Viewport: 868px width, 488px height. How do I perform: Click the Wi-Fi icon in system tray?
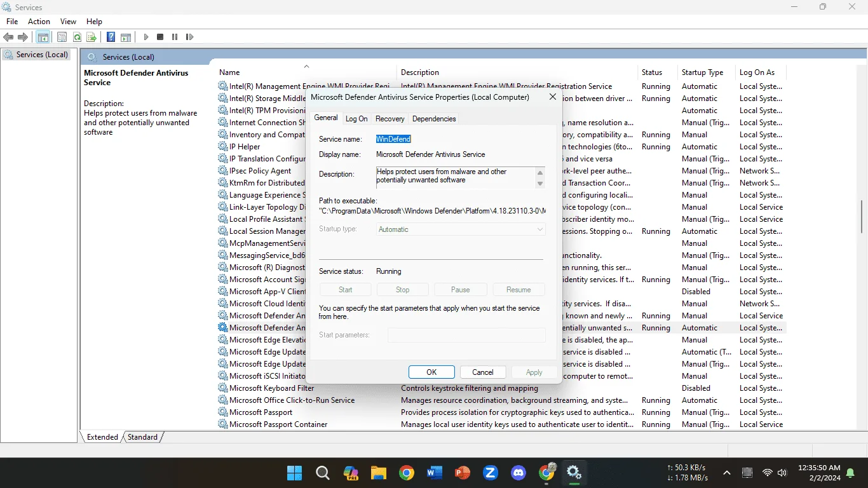[x=767, y=473]
